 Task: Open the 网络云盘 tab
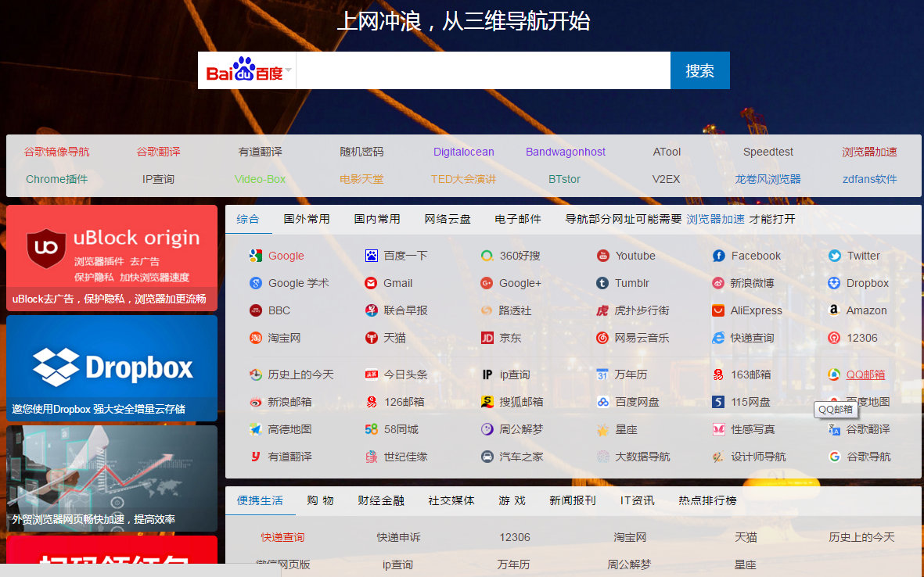(448, 219)
